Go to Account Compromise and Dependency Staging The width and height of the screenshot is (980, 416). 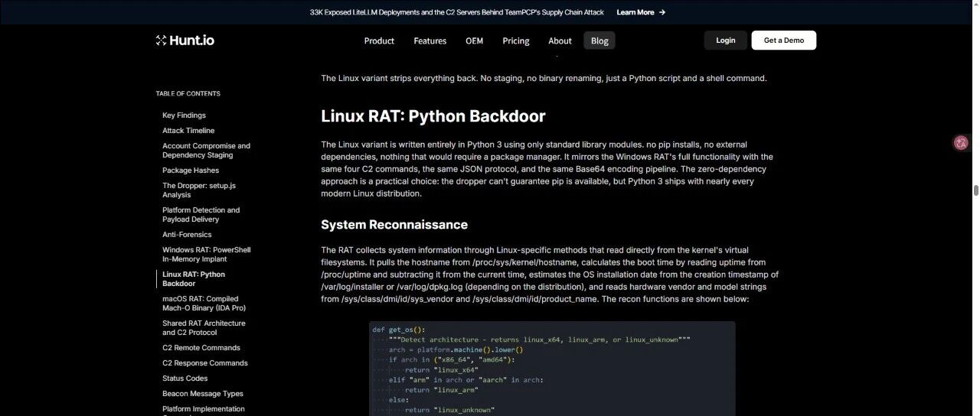coord(206,151)
